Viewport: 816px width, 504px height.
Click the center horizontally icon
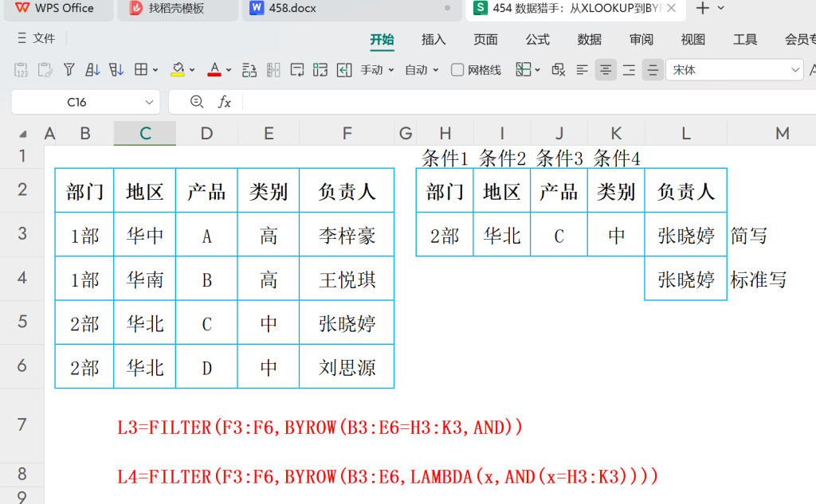click(x=606, y=70)
